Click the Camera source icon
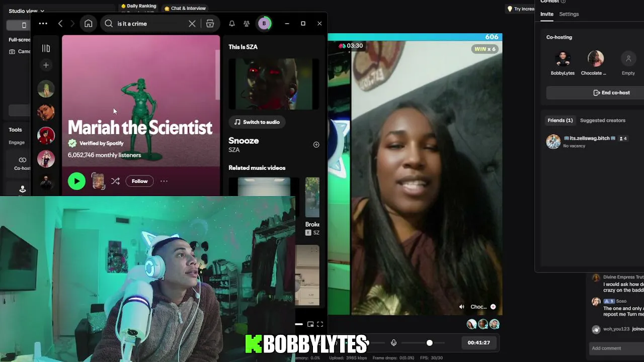Viewport: 644px width, 362px height. coord(12,51)
